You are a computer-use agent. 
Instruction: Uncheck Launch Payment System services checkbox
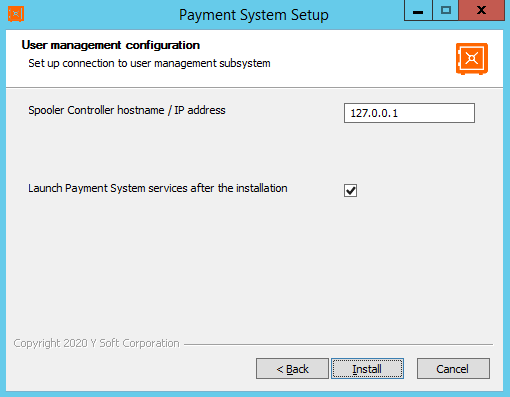[x=350, y=191]
